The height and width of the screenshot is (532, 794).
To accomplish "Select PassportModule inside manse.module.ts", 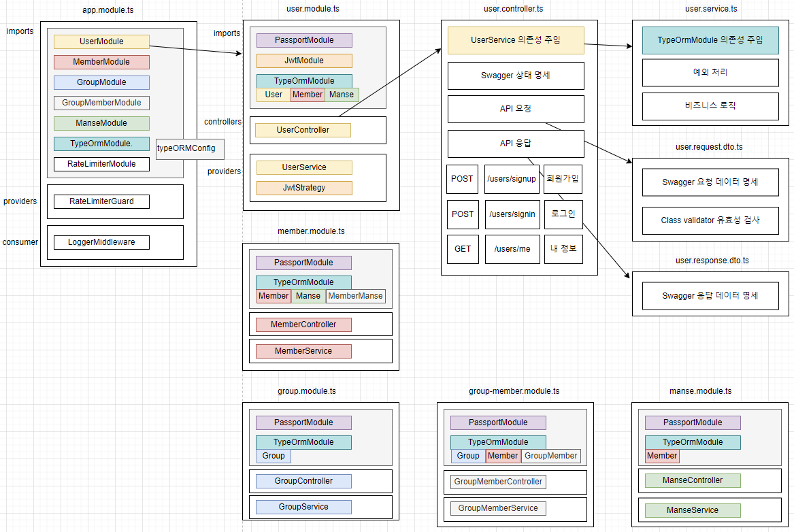I will coord(692,422).
